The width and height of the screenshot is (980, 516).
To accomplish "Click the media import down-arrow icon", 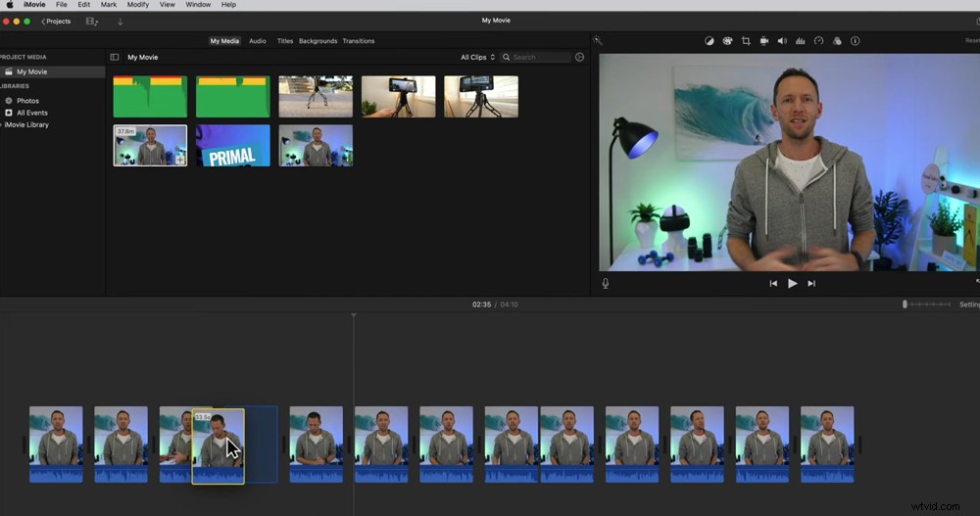I will click(120, 22).
